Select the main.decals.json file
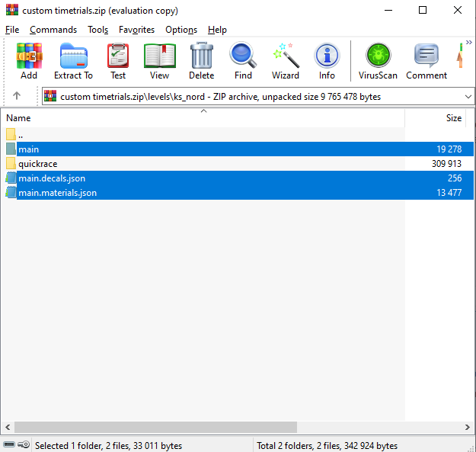This screenshot has width=476, height=452. (x=239, y=178)
